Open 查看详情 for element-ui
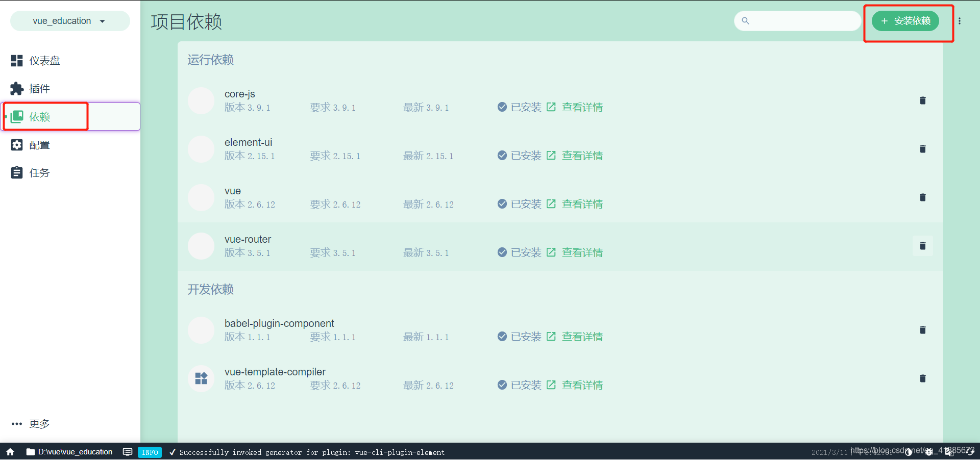 click(x=582, y=156)
